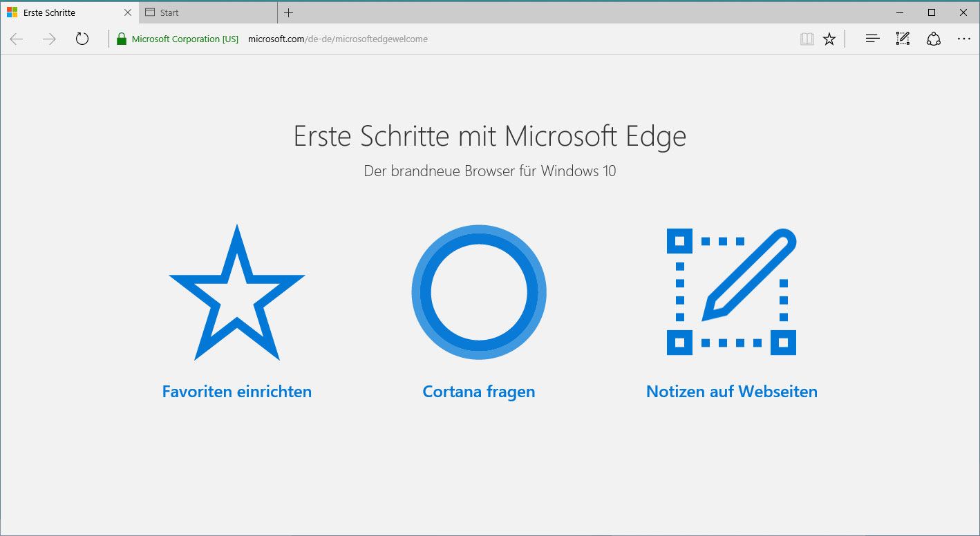Open a new tab with plus button

pos(289,12)
